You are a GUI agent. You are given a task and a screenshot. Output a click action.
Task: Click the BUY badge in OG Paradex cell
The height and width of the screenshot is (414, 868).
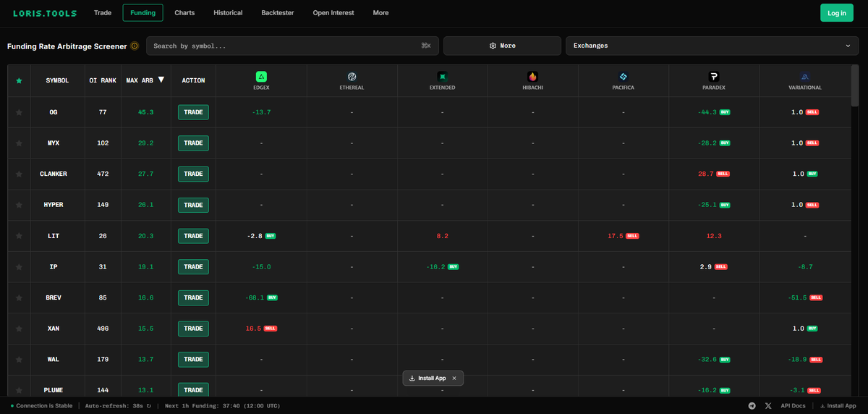click(x=724, y=112)
